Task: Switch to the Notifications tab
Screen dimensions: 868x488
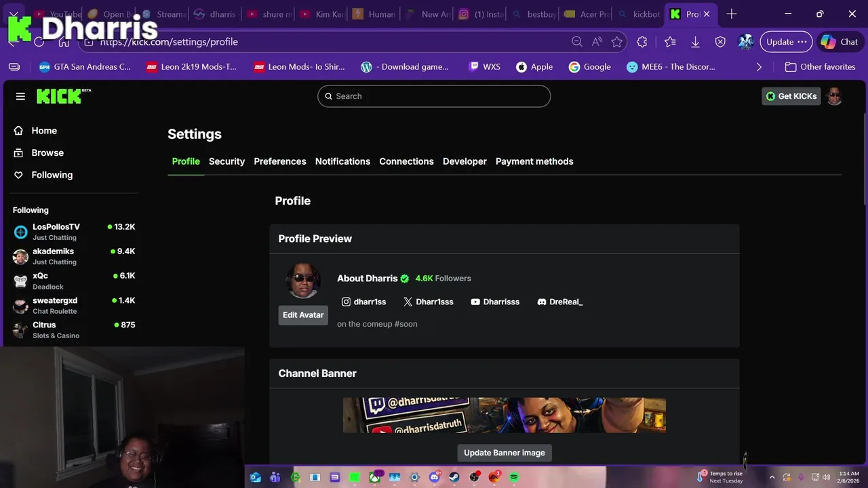Action: (342, 161)
